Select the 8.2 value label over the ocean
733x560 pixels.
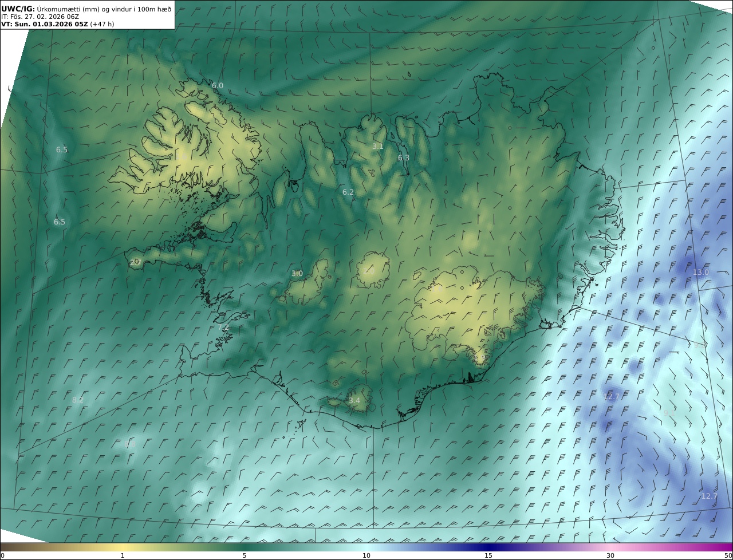click(78, 400)
